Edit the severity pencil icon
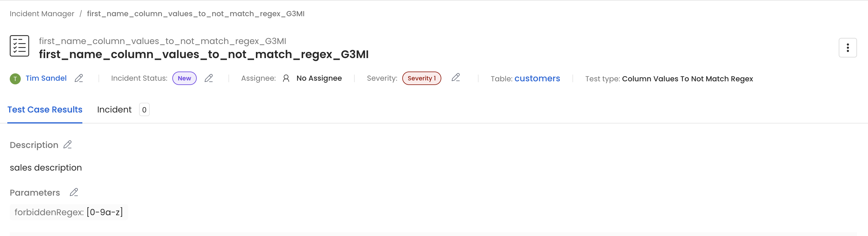The image size is (868, 236). pyautogui.click(x=456, y=78)
